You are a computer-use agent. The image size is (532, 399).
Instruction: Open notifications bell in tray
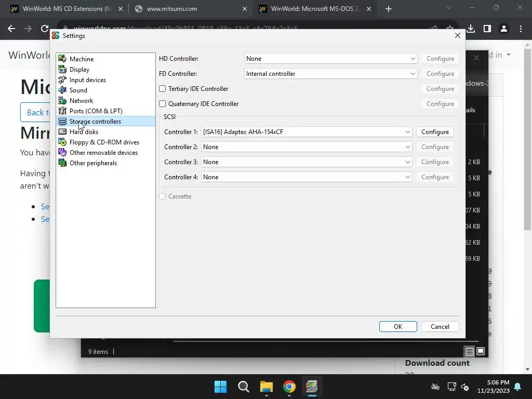point(518,387)
